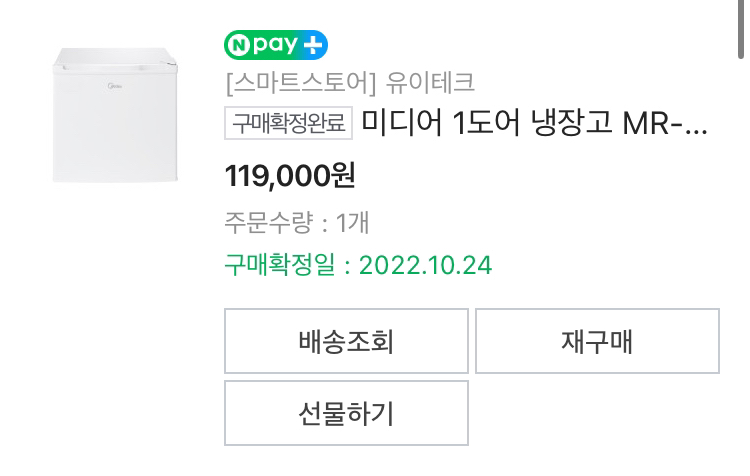
Task: Reorder using the 재구매 button
Action: pos(597,341)
